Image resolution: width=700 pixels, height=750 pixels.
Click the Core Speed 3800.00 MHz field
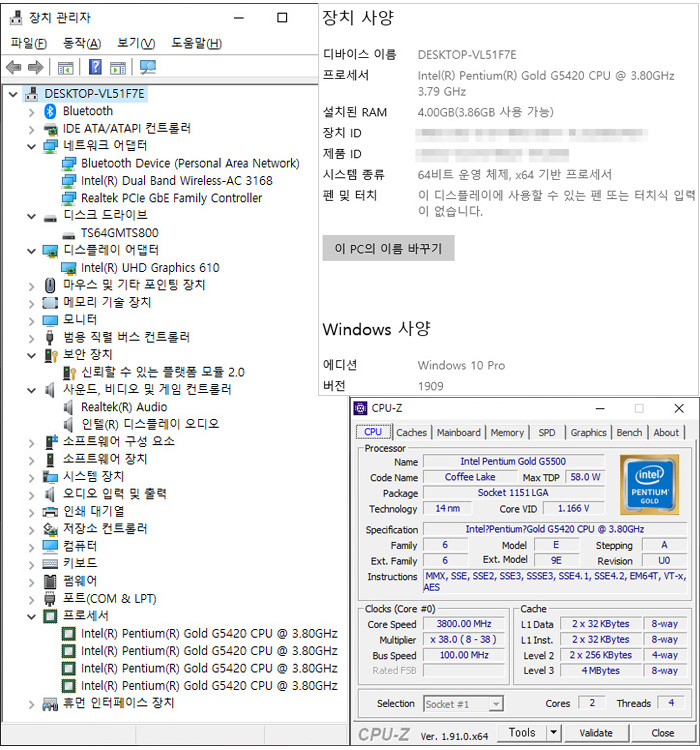464,624
